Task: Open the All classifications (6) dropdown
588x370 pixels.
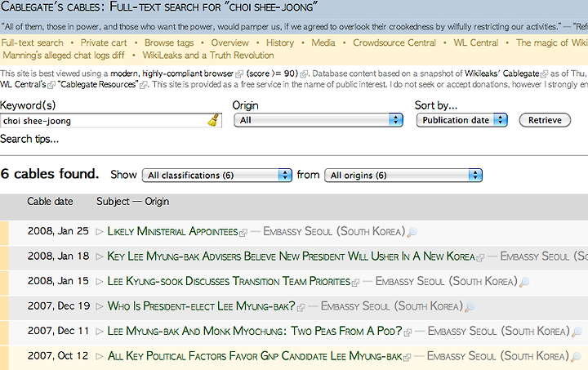Action: point(217,175)
